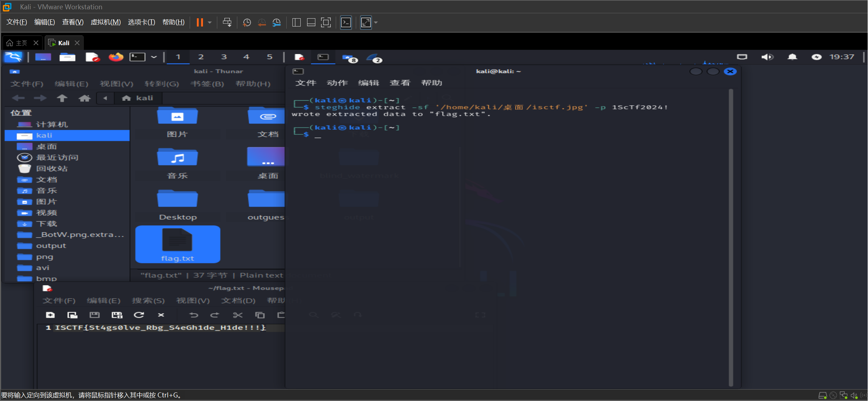Toggle VMware full screen mode icon
Image resolution: width=868 pixels, height=401 pixels.
point(326,23)
